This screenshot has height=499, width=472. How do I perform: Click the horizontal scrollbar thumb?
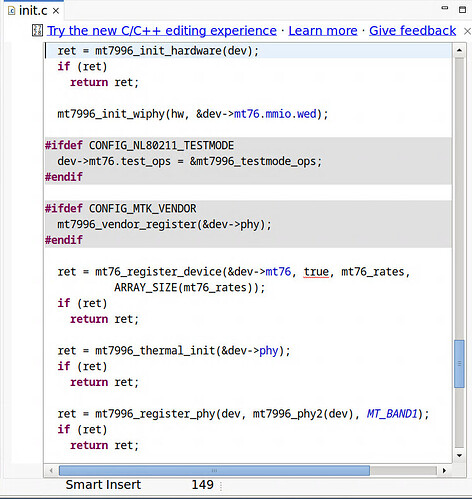214,471
